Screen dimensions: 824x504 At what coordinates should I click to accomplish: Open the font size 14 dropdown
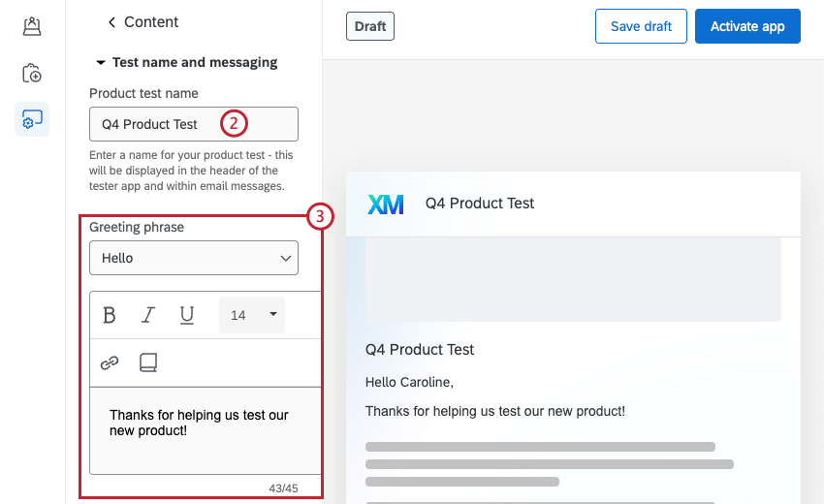[252, 315]
